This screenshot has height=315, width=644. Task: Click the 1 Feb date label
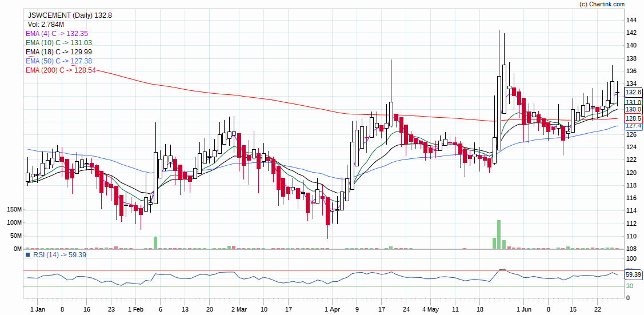pyautogui.click(x=135, y=309)
